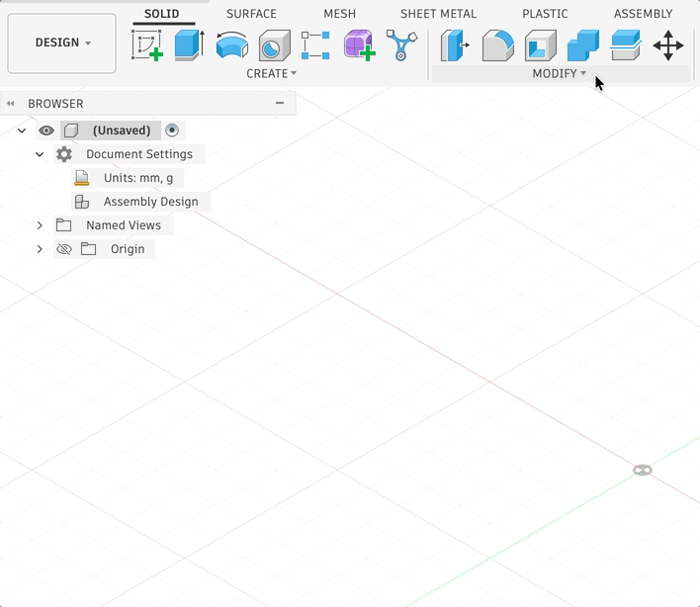
Task: Click the Units document icon
Action: pos(82,178)
